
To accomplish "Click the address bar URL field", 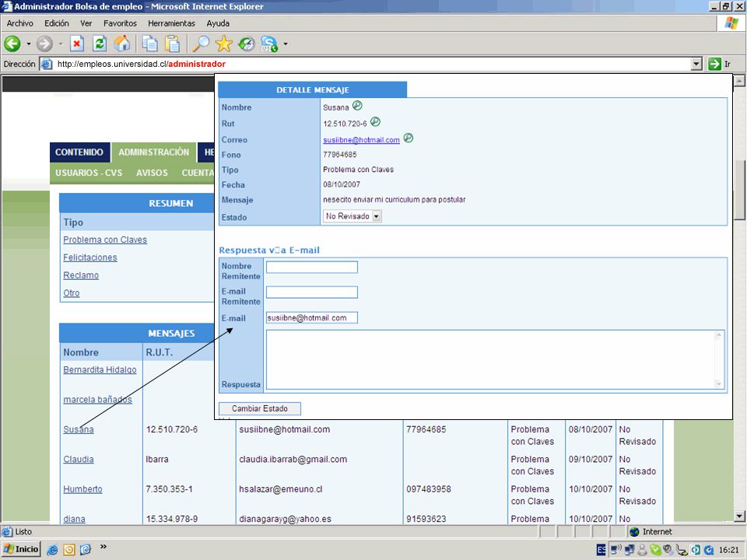I will (364, 64).
